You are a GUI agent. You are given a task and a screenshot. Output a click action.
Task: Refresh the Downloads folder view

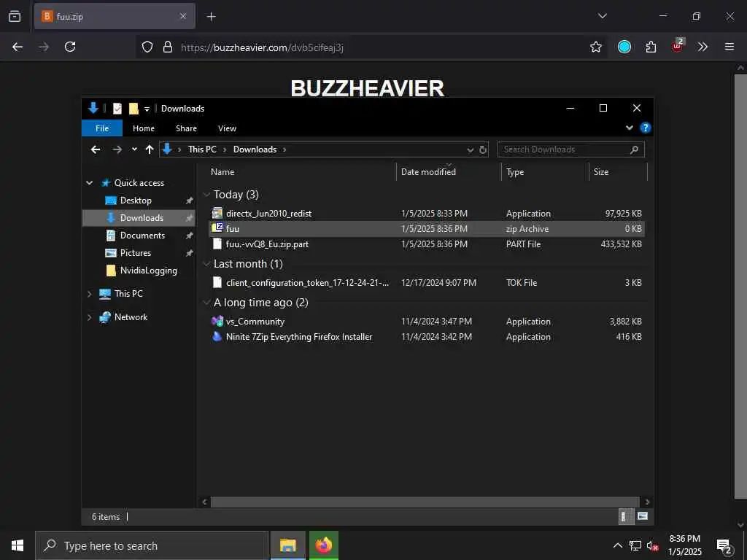pos(483,149)
